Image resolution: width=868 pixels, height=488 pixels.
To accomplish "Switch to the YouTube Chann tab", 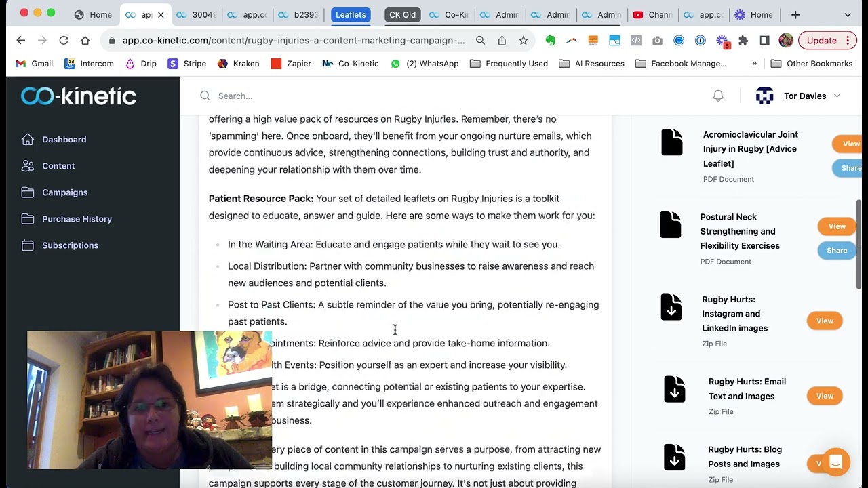I will coord(652,14).
